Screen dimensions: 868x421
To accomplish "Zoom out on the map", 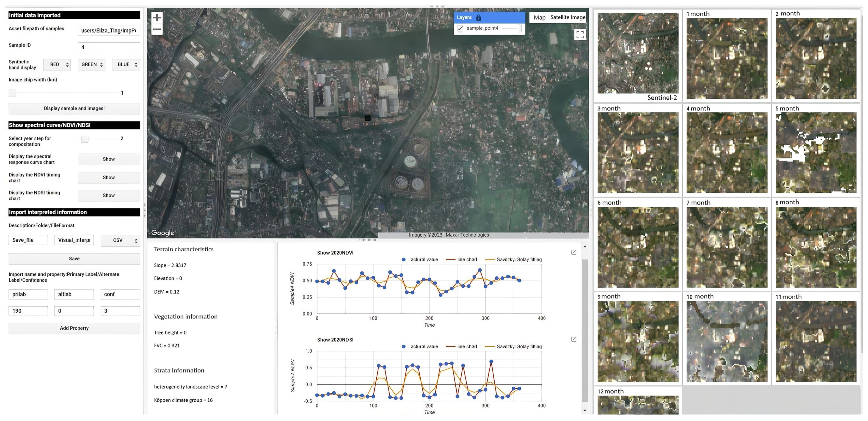I will 157,30.
